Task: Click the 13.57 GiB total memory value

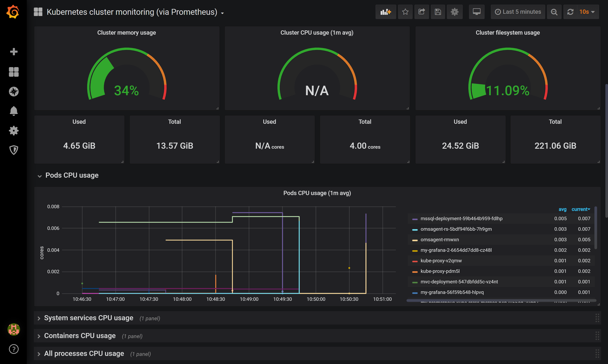Action: [x=175, y=146]
